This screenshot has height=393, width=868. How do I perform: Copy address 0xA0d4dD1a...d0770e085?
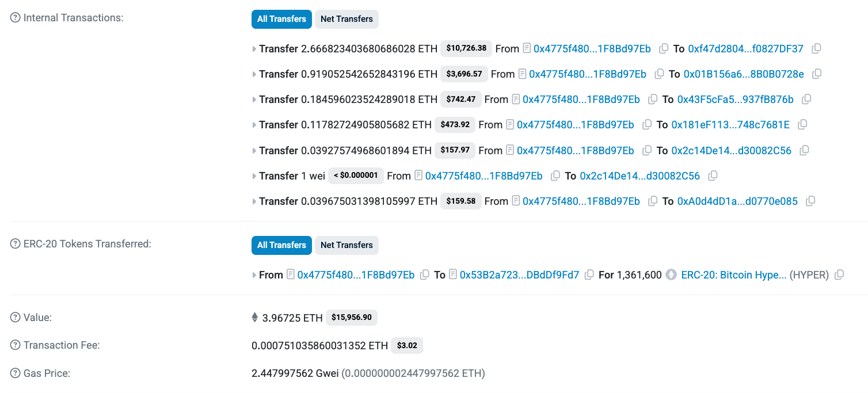pyautogui.click(x=810, y=201)
